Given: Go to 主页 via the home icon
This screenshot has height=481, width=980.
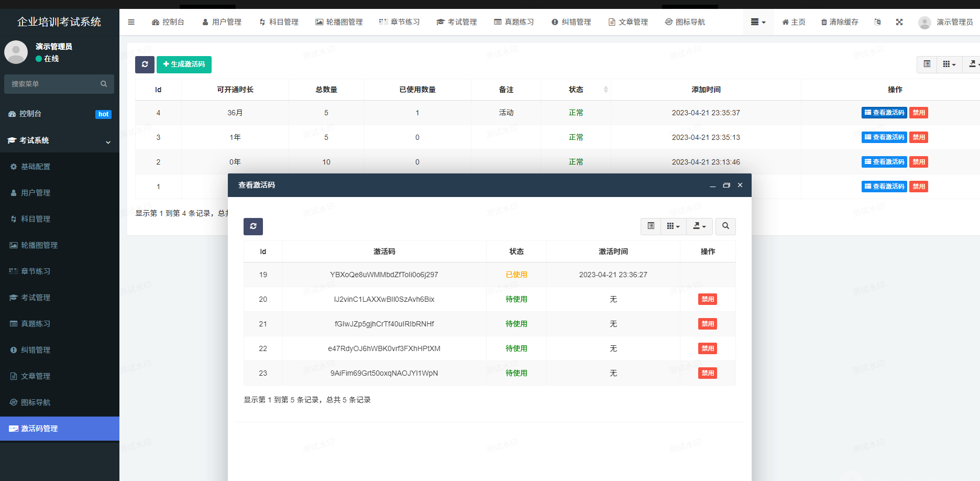Looking at the screenshot, I should (785, 22).
